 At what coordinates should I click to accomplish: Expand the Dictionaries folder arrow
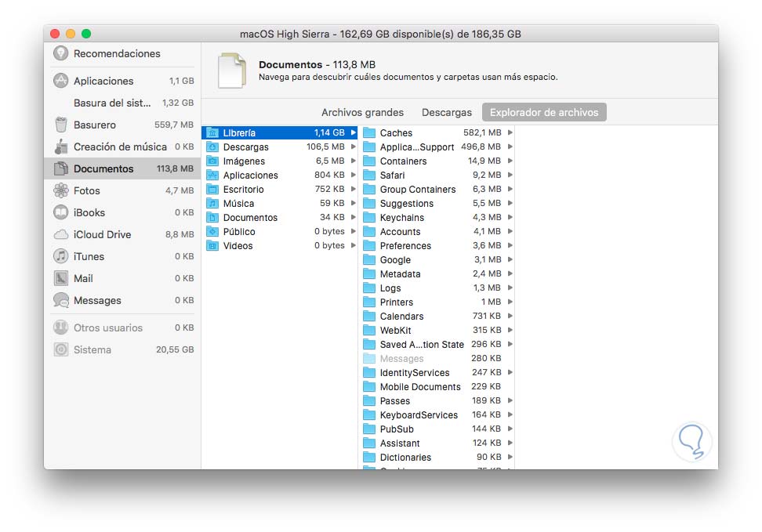pos(510,457)
